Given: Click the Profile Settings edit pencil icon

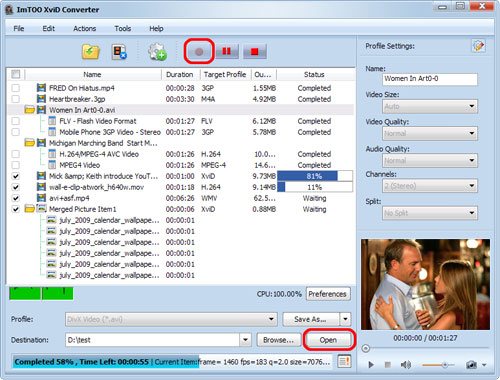Looking at the screenshot, I should point(478,46).
